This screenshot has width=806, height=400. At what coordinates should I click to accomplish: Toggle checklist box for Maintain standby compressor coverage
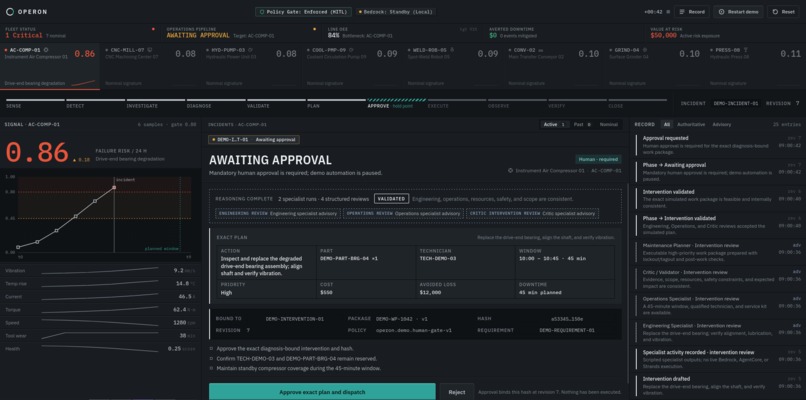(x=211, y=368)
